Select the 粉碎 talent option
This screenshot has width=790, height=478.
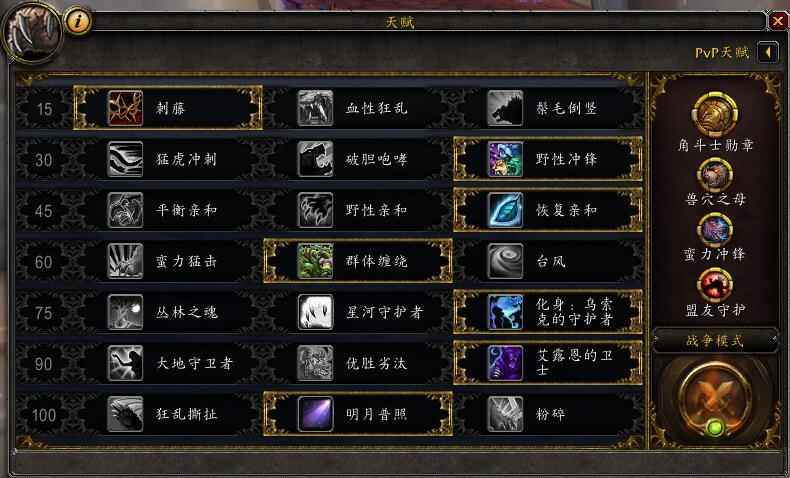point(548,414)
